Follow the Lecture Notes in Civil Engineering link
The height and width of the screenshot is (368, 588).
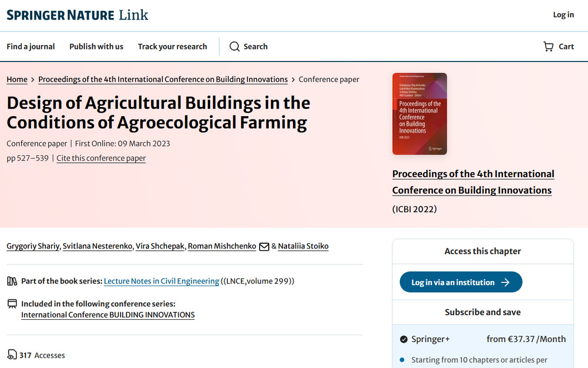(x=161, y=281)
